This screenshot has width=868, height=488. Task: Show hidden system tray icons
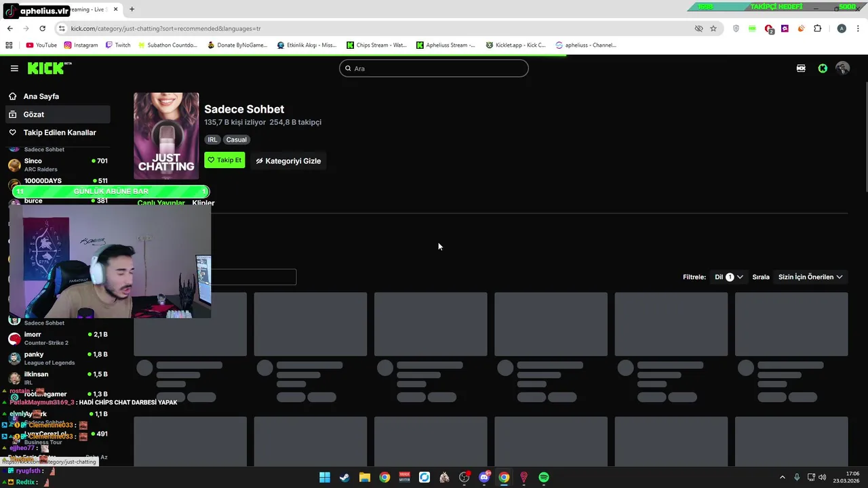tap(782, 477)
